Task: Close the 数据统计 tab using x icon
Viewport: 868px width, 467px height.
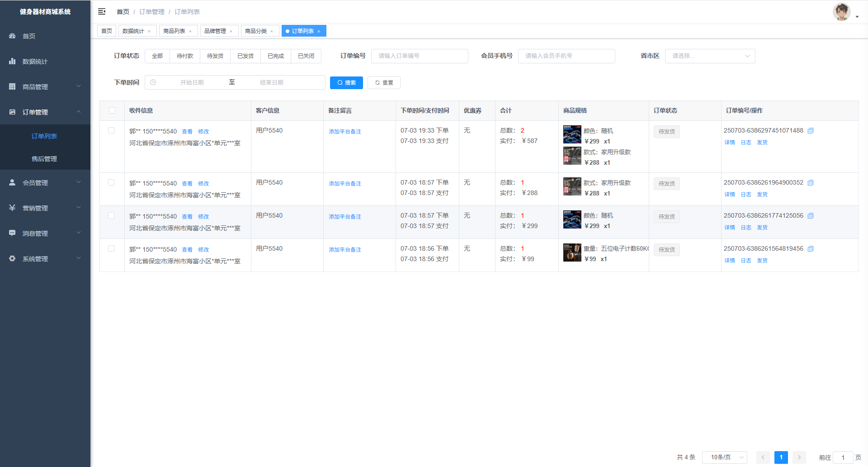Action: [x=149, y=31]
